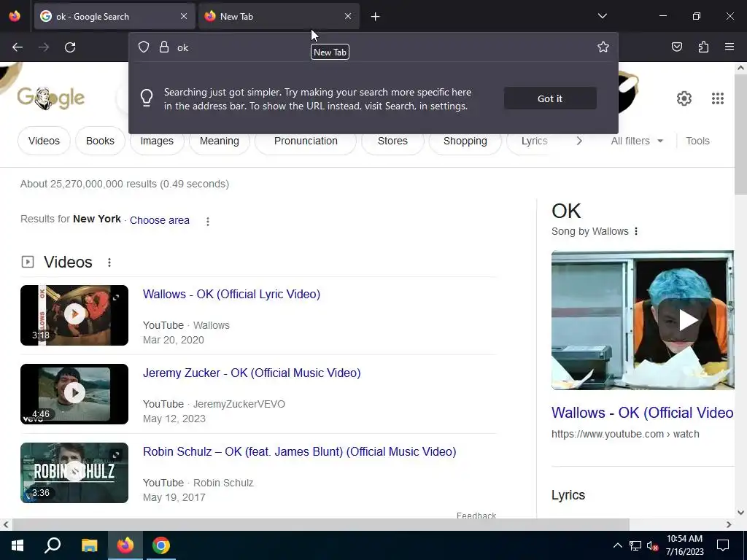The width and height of the screenshot is (747, 560).
Task: Click the Google doodle logo
Action: 51,98
